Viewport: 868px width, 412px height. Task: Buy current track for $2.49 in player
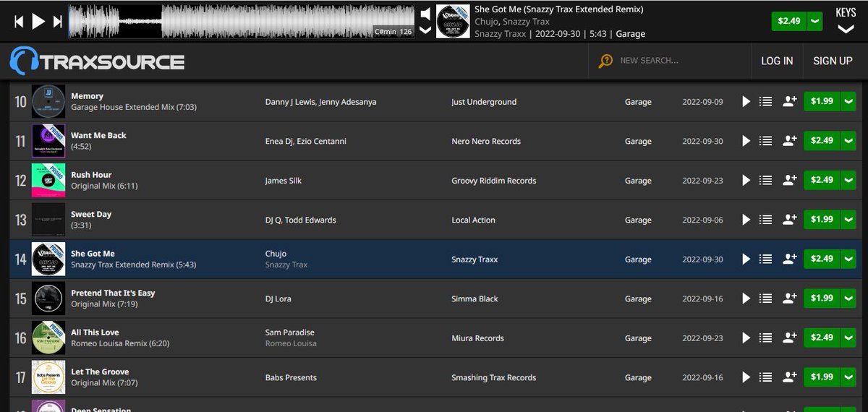coord(789,21)
